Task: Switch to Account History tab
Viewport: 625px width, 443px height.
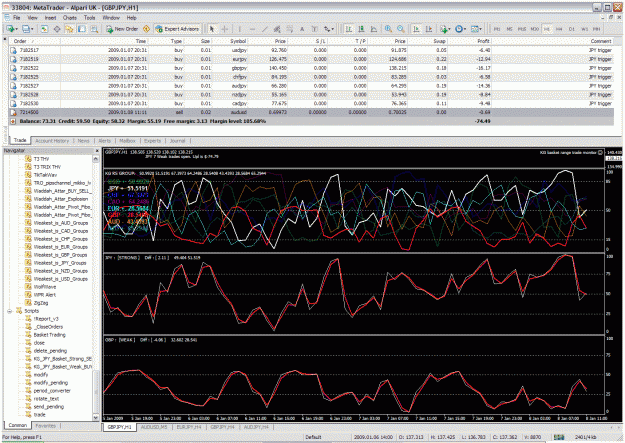Action: tap(52, 141)
